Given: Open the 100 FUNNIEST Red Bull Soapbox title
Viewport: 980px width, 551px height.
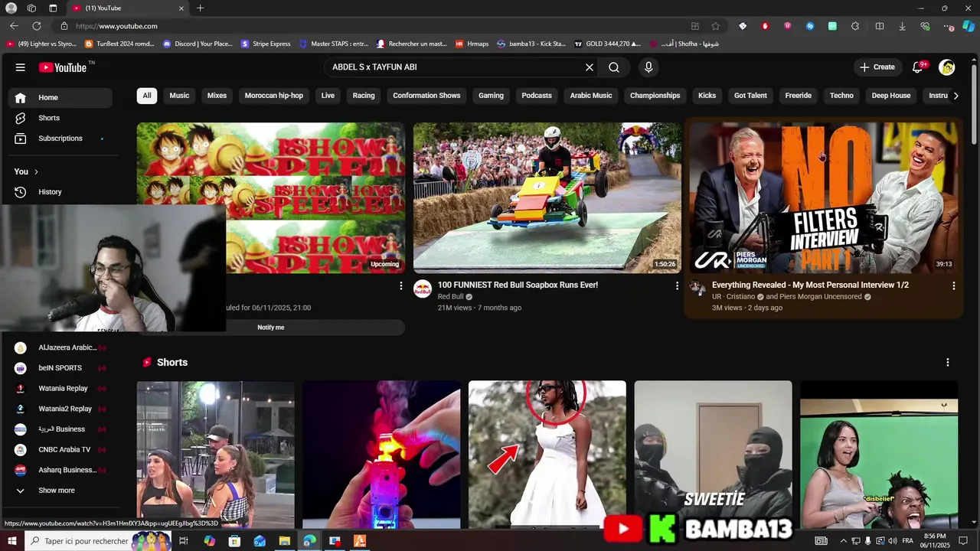Looking at the screenshot, I should pos(518,285).
